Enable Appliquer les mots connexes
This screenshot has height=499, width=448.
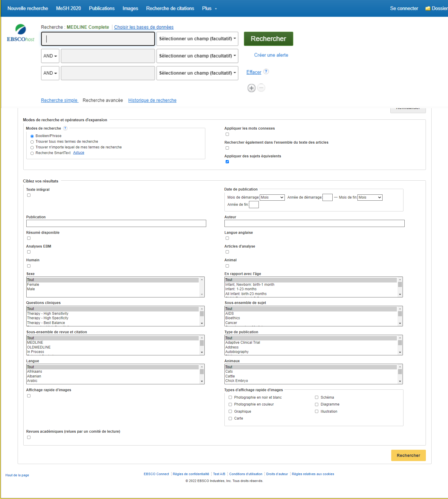(227, 134)
